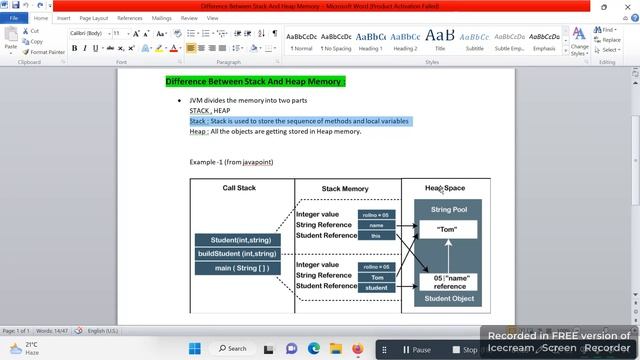Minimize the ribbon

click(625, 18)
